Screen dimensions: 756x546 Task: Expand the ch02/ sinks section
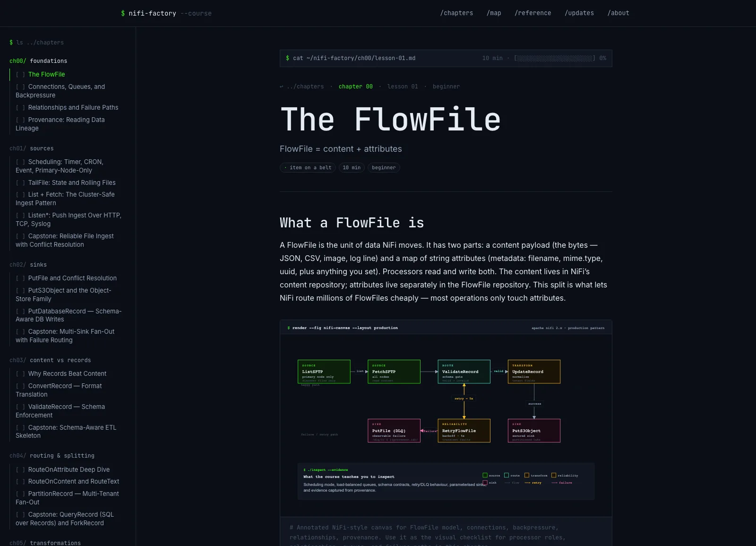(28, 265)
